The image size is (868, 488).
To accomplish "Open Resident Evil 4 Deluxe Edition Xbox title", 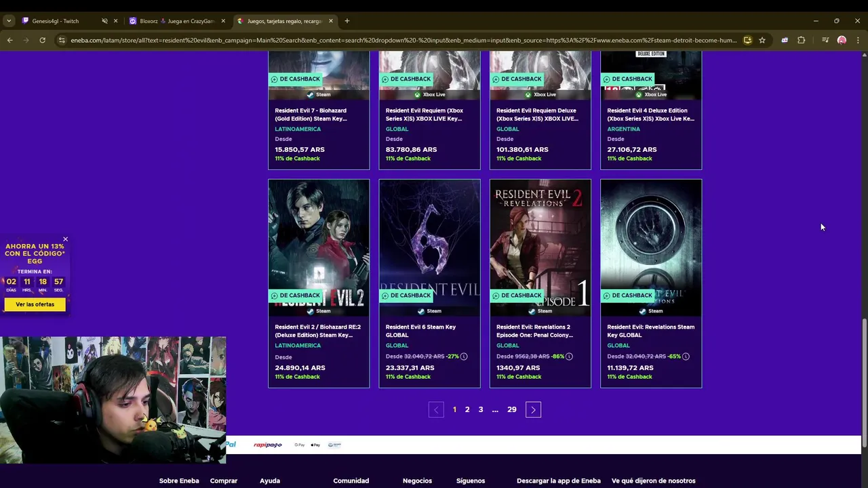I will point(650,115).
